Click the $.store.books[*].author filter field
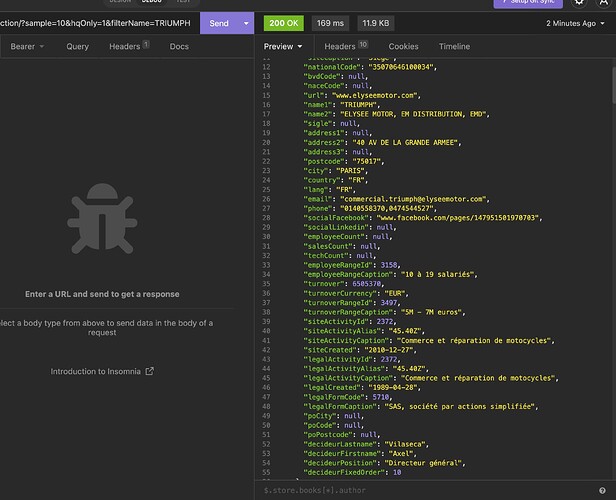 point(428,490)
